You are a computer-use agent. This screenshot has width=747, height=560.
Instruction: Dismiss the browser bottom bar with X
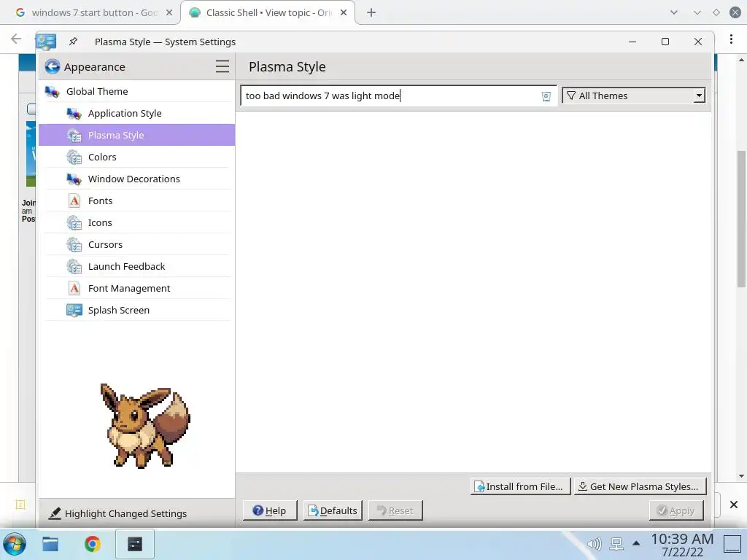[734, 505]
